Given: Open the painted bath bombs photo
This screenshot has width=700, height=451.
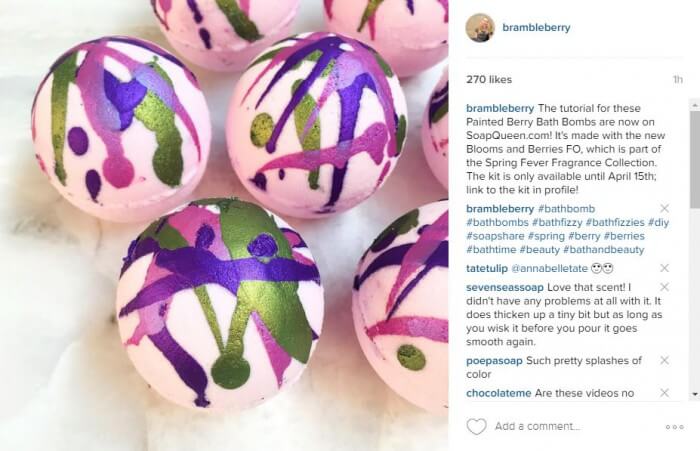Looking at the screenshot, I should point(224,226).
